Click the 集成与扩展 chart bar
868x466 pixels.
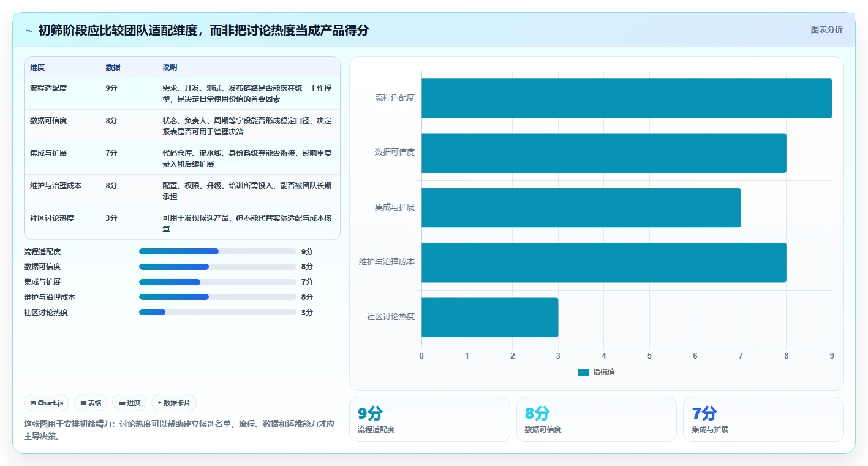click(x=581, y=208)
